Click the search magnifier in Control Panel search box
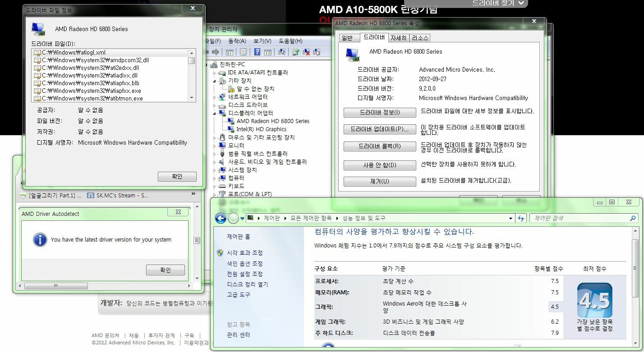 tap(633, 218)
